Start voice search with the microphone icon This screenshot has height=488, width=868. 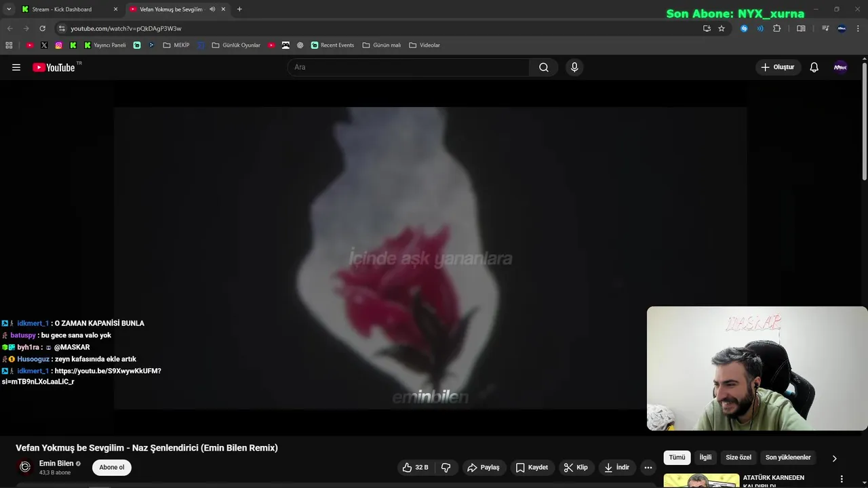point(574,67)
